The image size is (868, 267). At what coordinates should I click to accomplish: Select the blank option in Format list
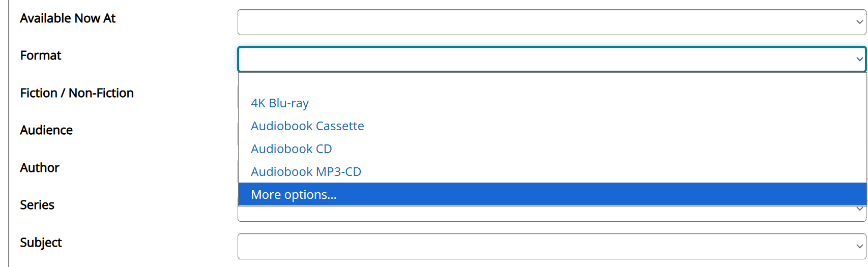(552, 81)
